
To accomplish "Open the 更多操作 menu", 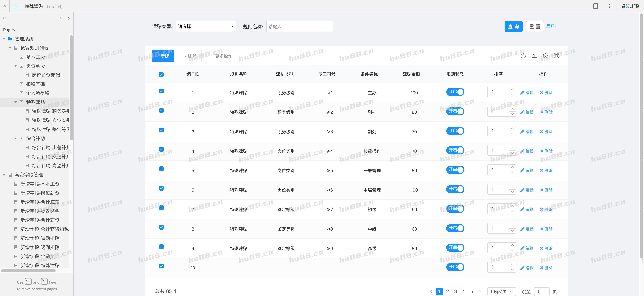I will (x=223, y=56).
